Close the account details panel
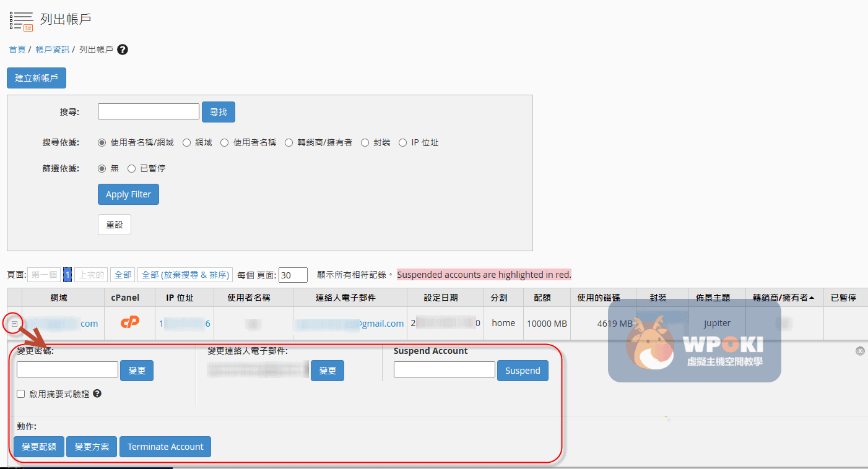This screenshot has width=868, height=469. pyautogui.click(x=860, y=351)
